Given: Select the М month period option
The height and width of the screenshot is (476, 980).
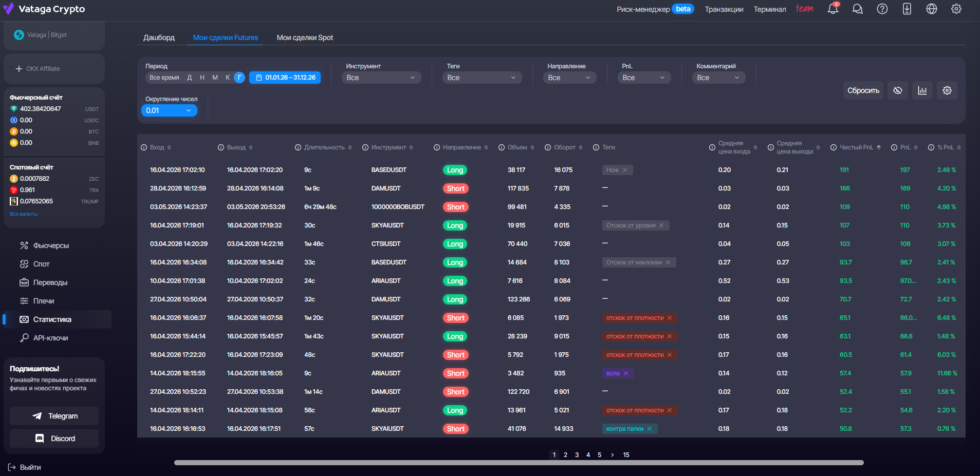Looking at the screenshot, I should pos(215,78).
